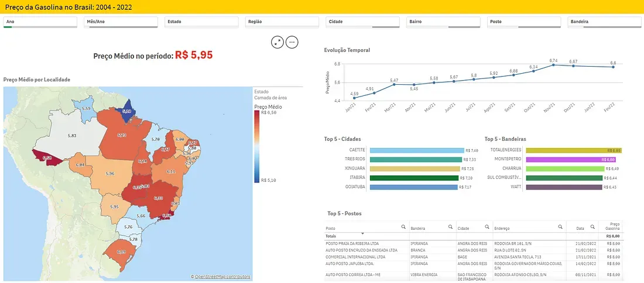Image resolution: width=644 pixels, height=283 pixels.
Task: Sort table by Preço Gasolina column header
Action: click(x=612, y=227)
